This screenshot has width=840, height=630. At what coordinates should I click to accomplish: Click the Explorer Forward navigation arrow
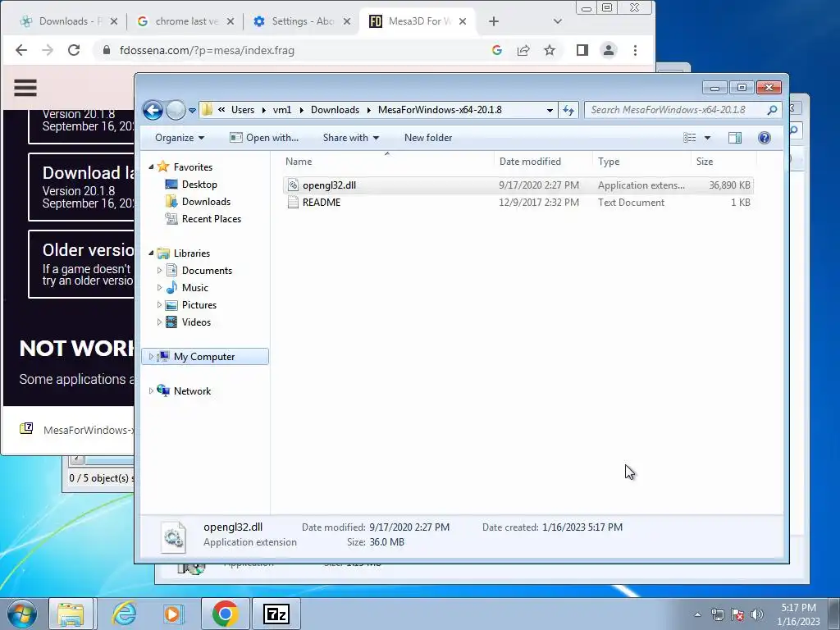click(x=176, y=111)
